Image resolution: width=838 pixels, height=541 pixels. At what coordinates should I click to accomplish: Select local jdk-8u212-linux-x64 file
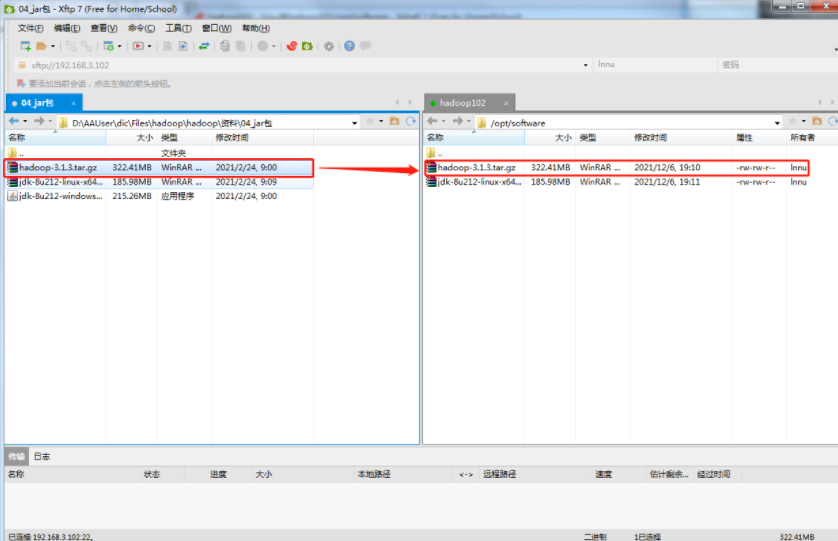click(x=159, y=182)
